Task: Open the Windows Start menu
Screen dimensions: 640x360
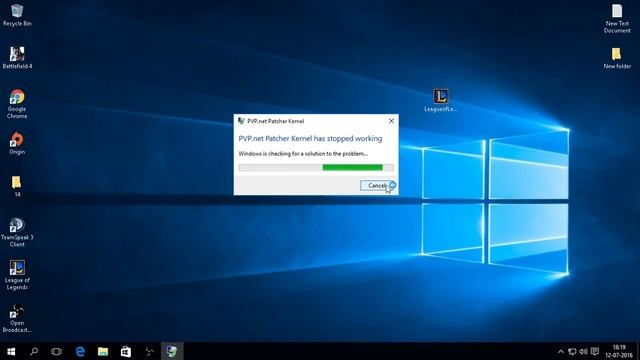Action: click(11, 351)
